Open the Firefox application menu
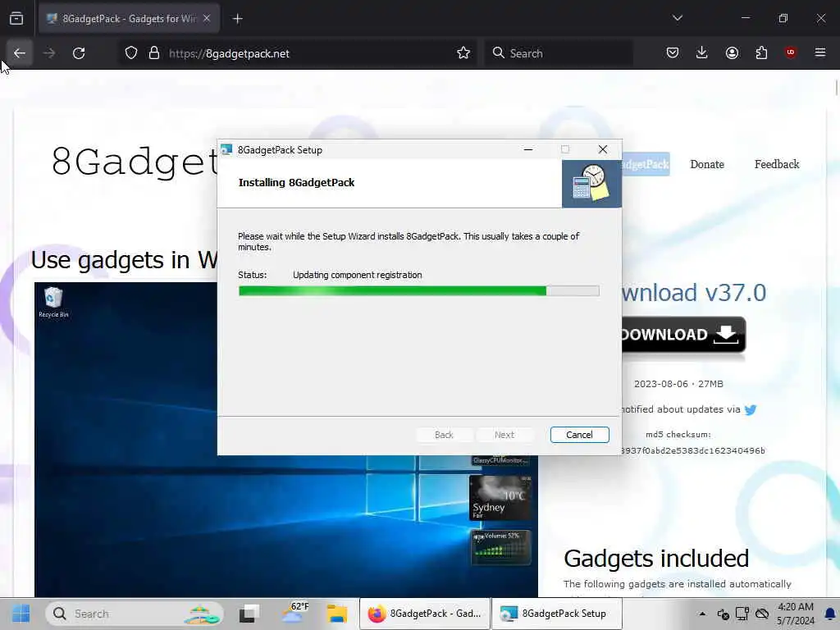This screenshot has height=630, width=840. coord(820,52)
